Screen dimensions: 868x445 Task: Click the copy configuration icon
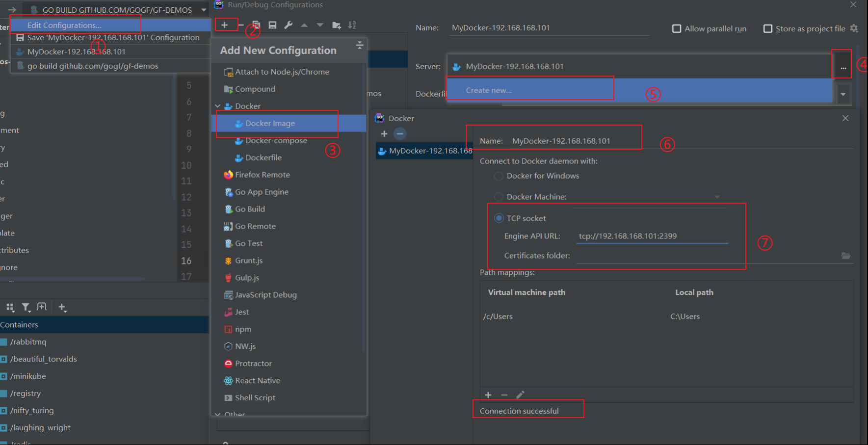256,25
